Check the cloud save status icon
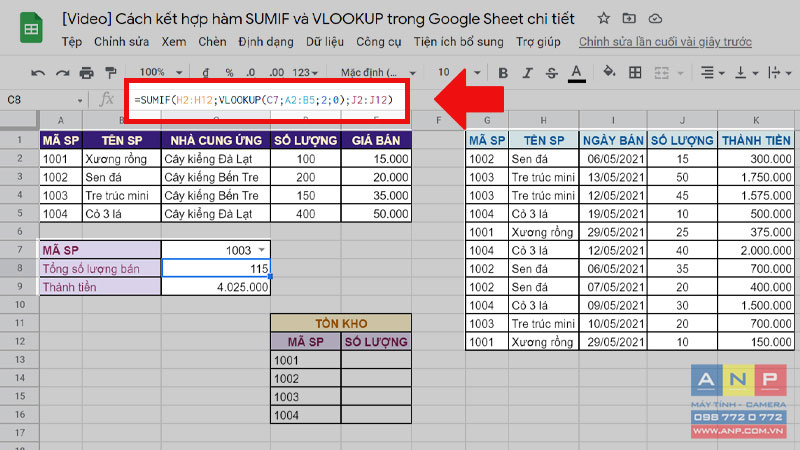 [655, 19]
